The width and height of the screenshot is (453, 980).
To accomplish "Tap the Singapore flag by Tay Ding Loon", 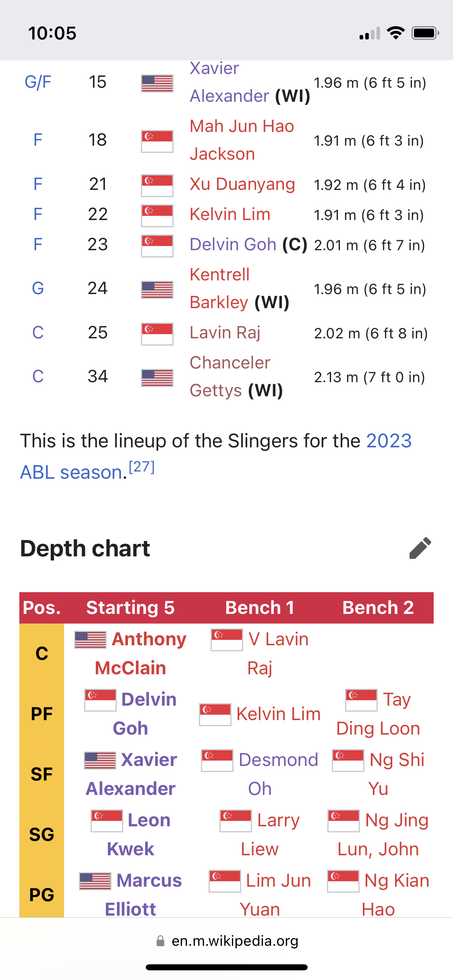I will [361, 700].
